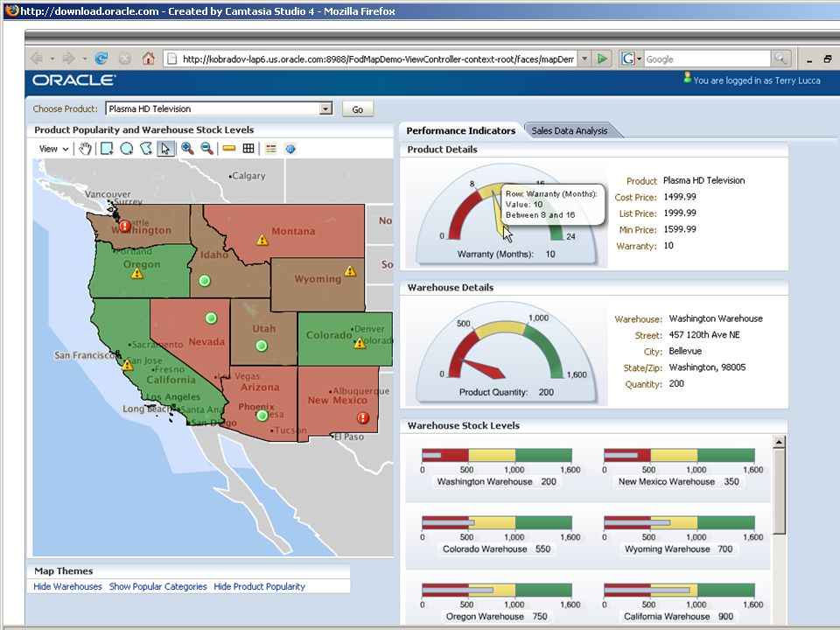The image size is (840, 630).
Task: Click the search magnifier next to Google box
Action: coord(780,59)
